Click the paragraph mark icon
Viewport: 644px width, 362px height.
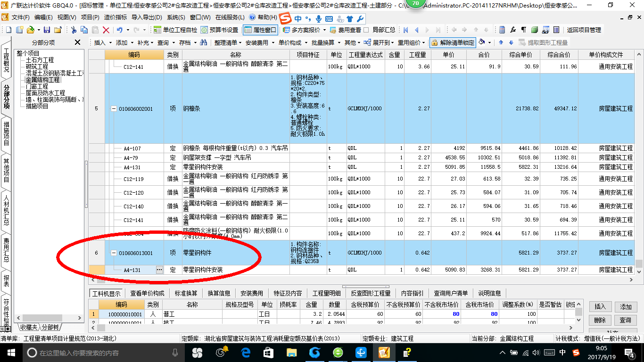(x=524, y=30)
